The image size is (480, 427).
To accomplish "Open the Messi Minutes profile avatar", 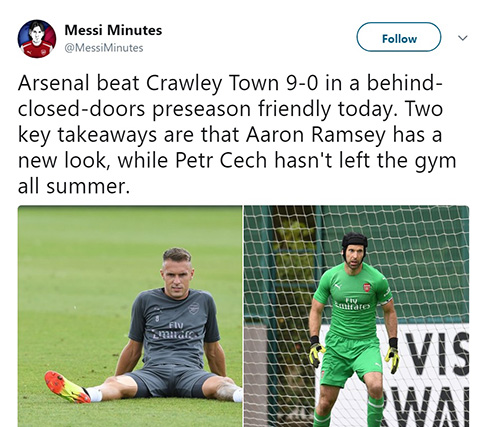I will 37,39.
